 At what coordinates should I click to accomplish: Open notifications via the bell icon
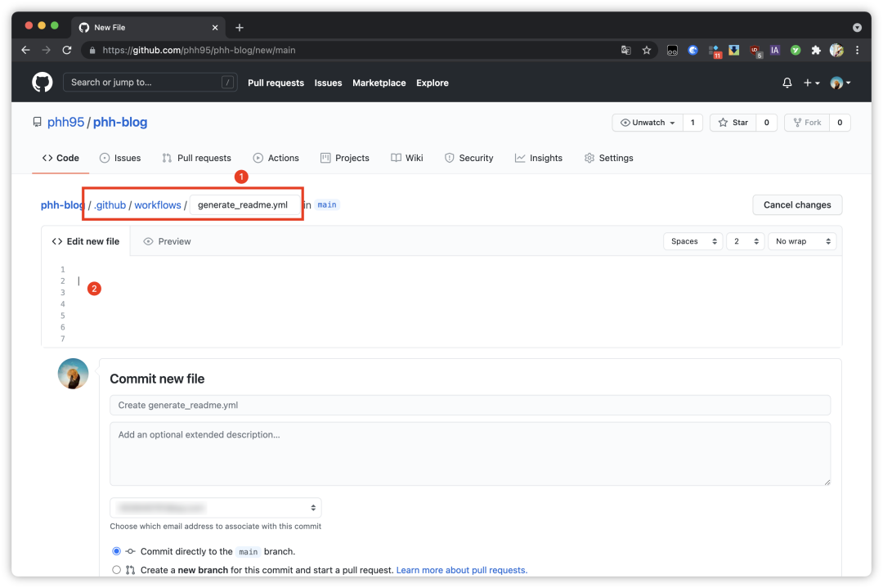(x=787, y=82)
